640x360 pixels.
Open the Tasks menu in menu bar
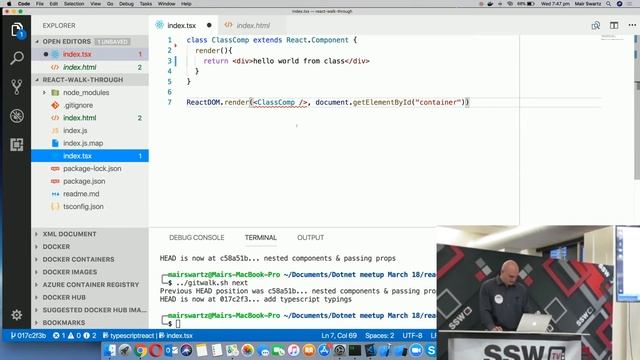[146, 4]
